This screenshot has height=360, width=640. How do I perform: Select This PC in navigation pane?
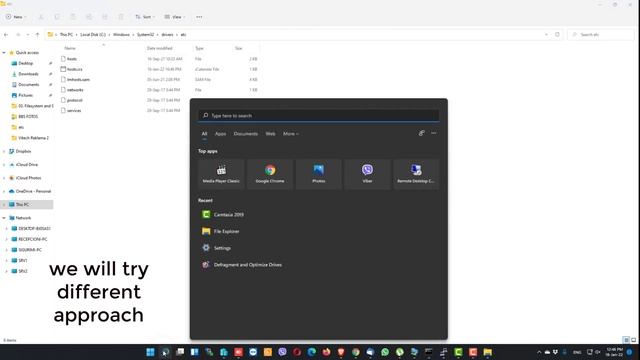coord(22,204)
